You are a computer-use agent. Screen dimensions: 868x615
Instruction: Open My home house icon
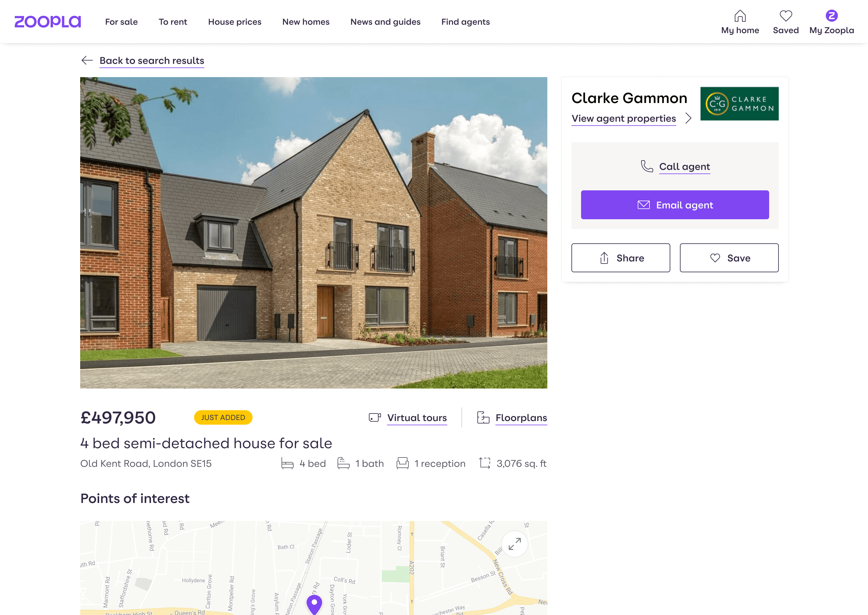[x=740, y=16]
